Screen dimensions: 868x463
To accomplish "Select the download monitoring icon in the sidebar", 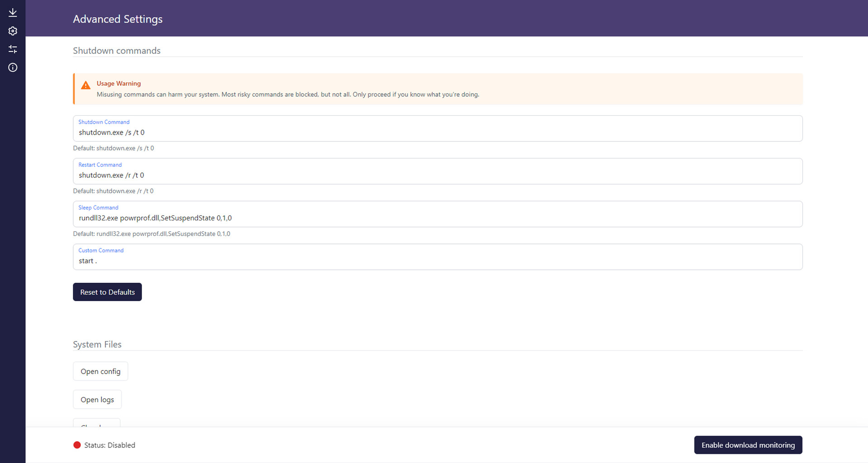I will coord(12,12).
